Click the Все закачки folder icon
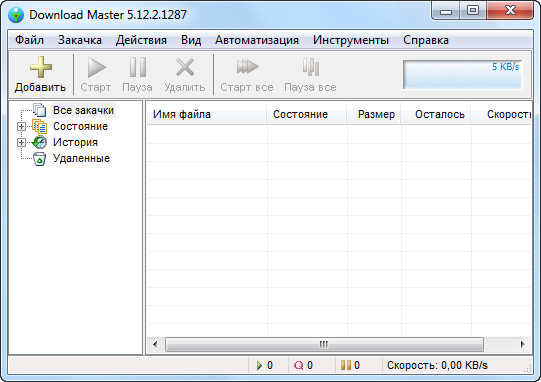The image size is (541, 382). pyautogui.click(x=40, y=110)
